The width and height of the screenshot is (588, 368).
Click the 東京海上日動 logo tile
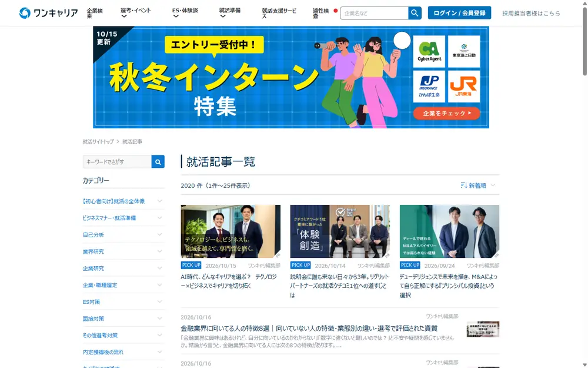(x=464, y=51)
